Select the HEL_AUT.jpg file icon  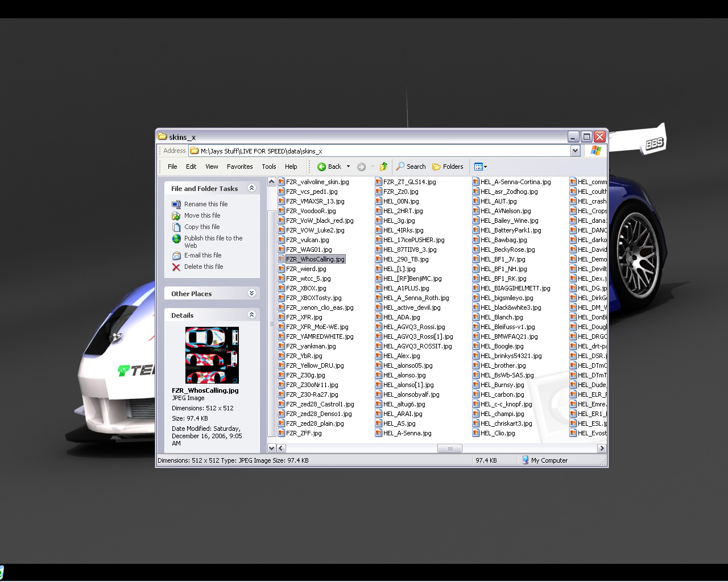click(476, 201)
